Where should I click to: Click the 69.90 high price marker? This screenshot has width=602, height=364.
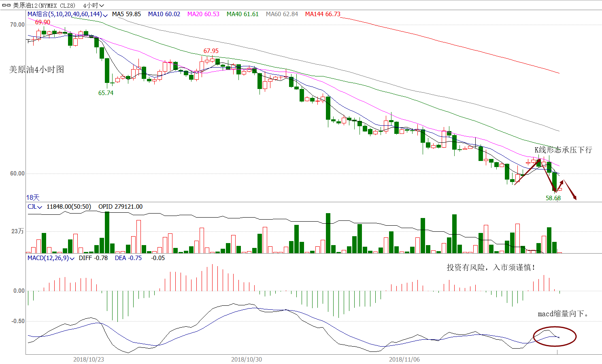click(x=43, y=22)
